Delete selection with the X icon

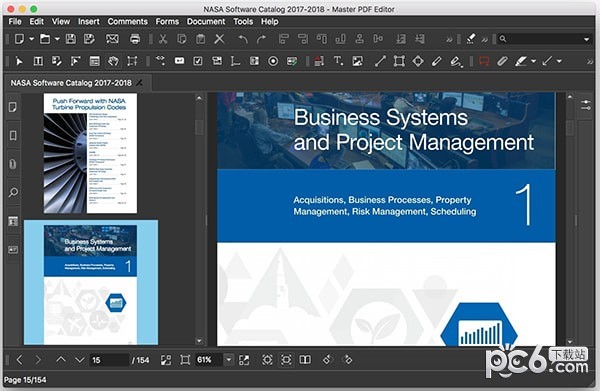pos(219,39)
